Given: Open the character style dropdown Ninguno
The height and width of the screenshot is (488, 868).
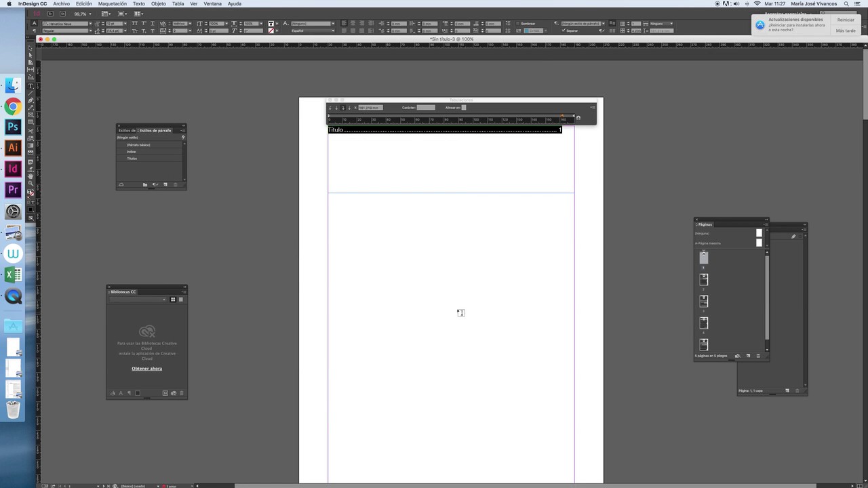Looking at the screenshot, I should pos(332,24).
